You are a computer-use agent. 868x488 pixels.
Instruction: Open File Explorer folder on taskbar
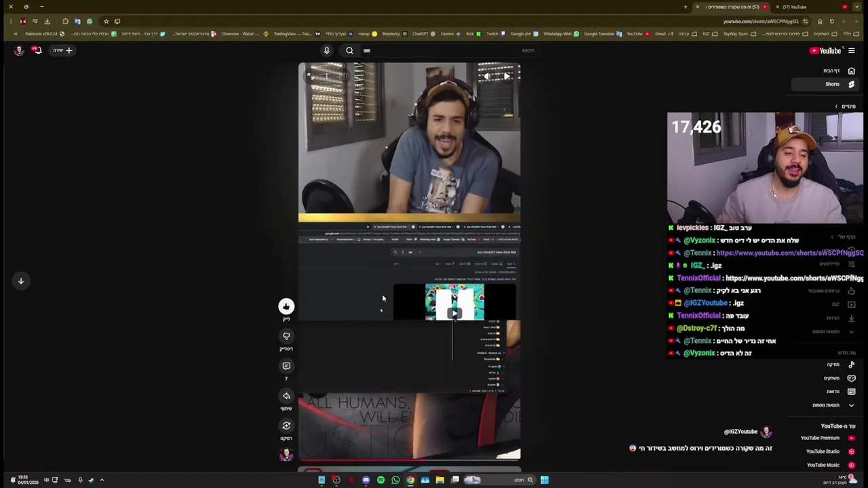439,480
